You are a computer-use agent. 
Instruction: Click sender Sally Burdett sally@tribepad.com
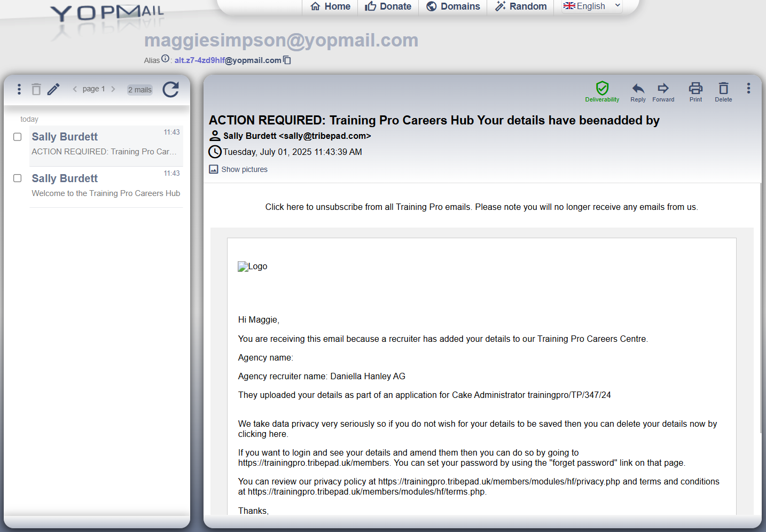tap(297, 136)
